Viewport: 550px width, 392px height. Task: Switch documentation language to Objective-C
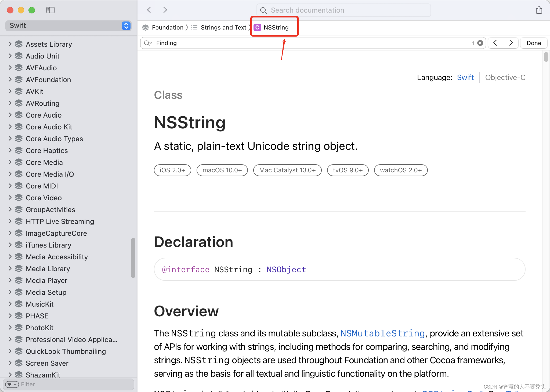point(505,78)
